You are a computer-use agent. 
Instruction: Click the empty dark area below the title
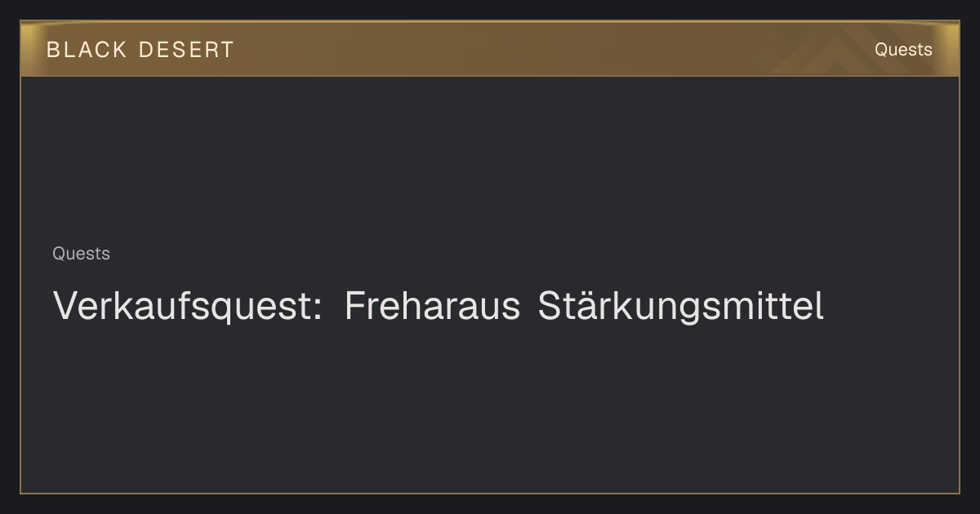(490, 408)
